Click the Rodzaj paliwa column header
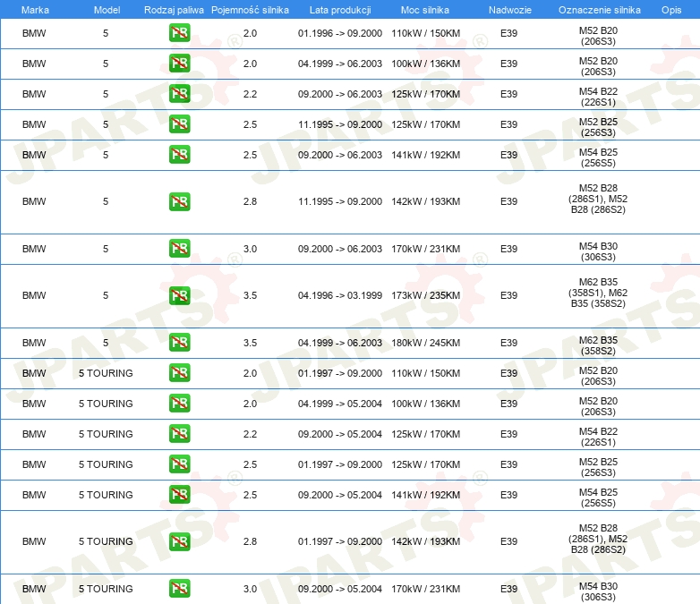The height and width of the screenshot is (604, 700). (174, 9)
